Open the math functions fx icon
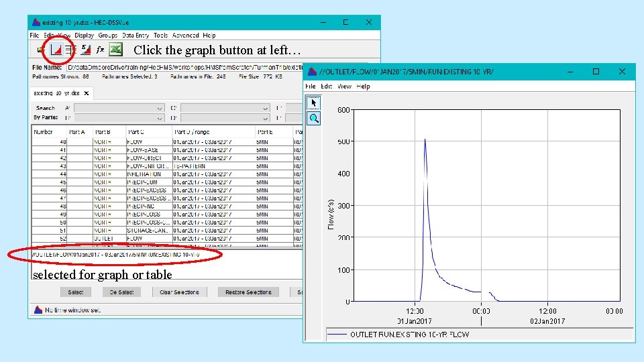Screen dimensions: 644x362 (100, 50)
